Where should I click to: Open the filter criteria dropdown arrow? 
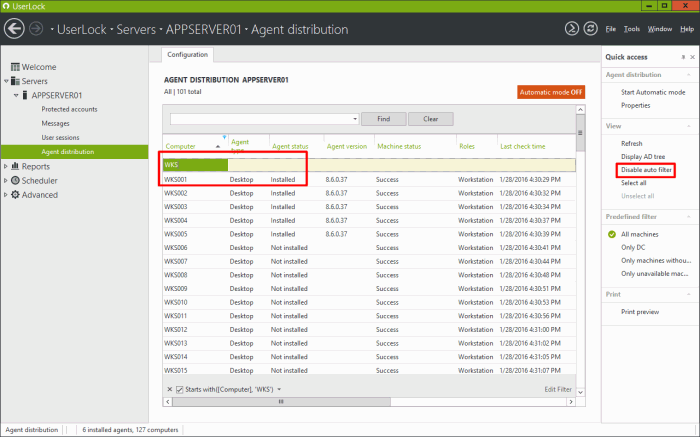pyautogui.click(x=279, y=389)
